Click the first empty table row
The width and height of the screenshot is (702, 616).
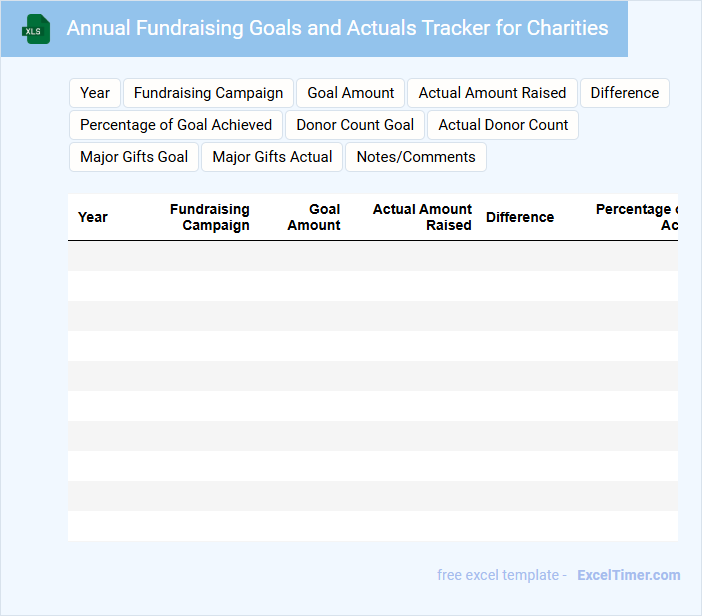pyautogui.click(x=372, y=256)
